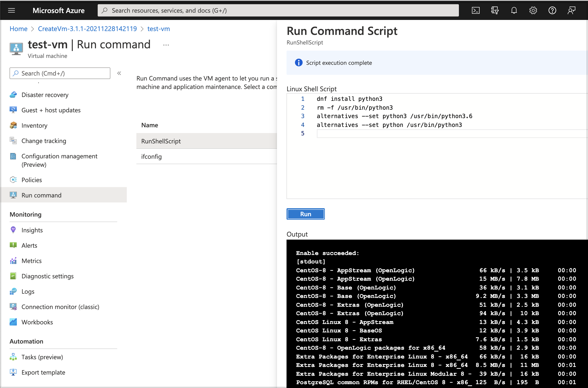Click the Policies icon
Viewport: 588px width, 388px height.
coord(13,179)
